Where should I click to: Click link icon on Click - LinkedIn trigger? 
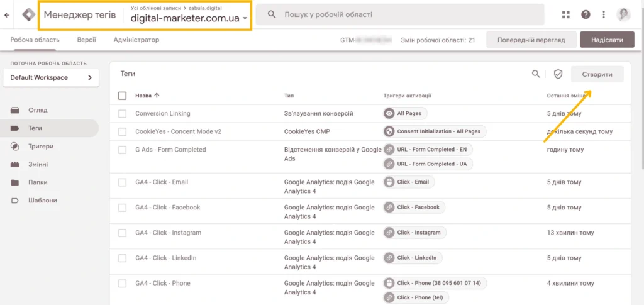tap(389, 258)
